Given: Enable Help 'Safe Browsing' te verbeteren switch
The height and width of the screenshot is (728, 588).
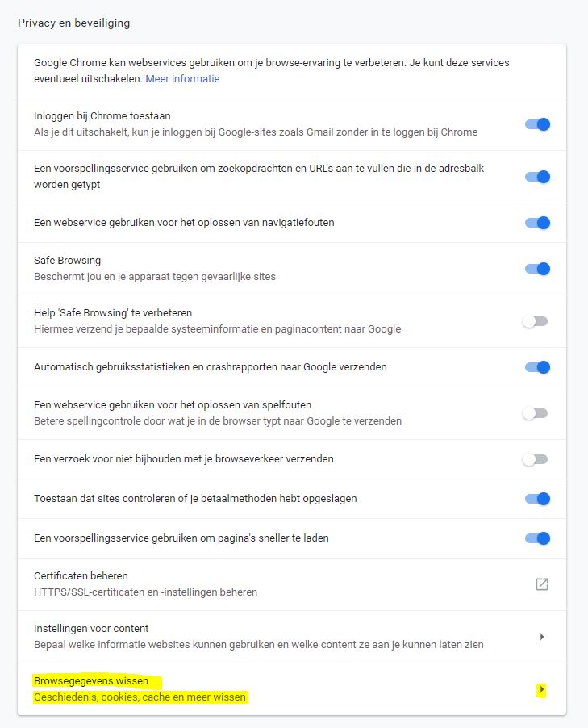Looking at the screenshot, I should click(535, 321).
